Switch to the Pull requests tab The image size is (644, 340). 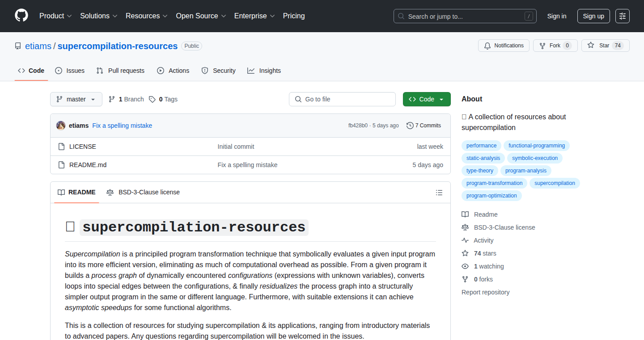[x=121, y=71]
